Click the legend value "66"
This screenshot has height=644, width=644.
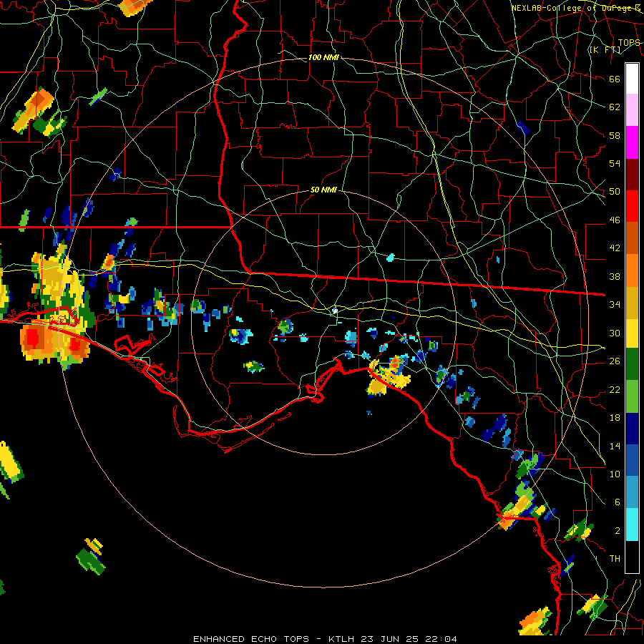(x=615, y=79)
